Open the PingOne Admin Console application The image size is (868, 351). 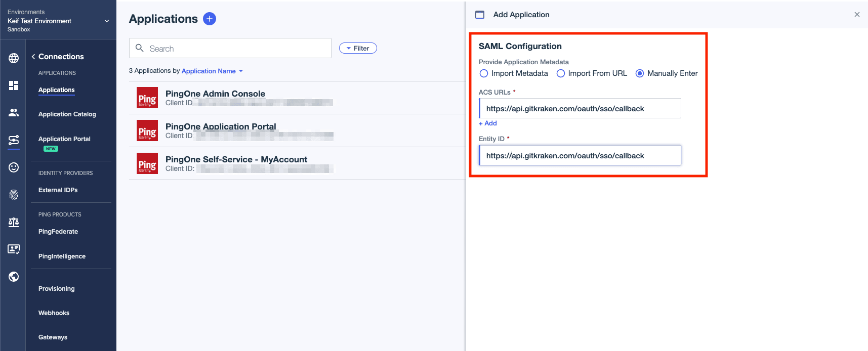point(297,98)
